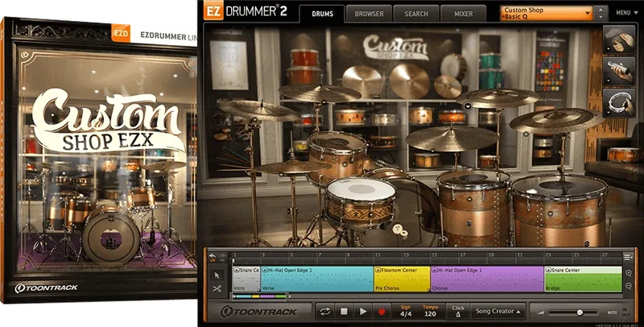Hit the hi-hat cymbal
This screenshot has height=327, width=644.
292,167
